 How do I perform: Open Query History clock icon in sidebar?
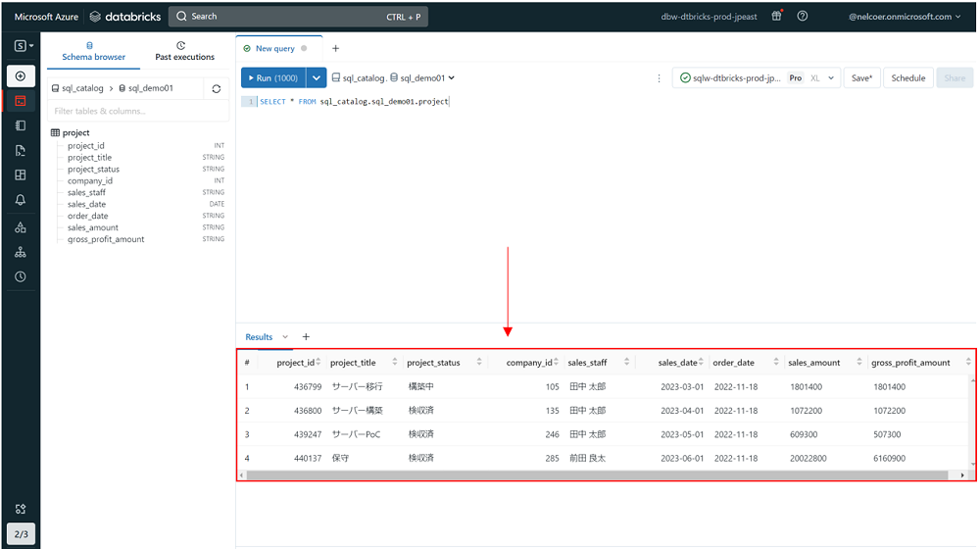21,276
